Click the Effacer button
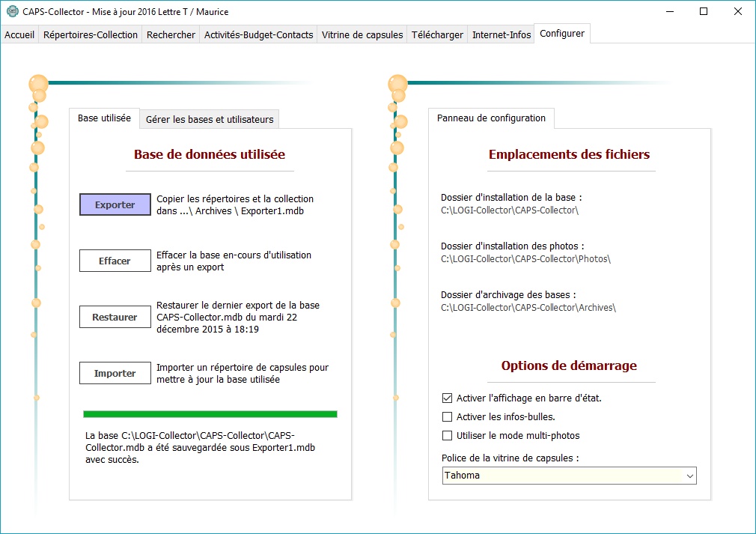This screenshot has height=534, width=756. [x=115, y=261]
